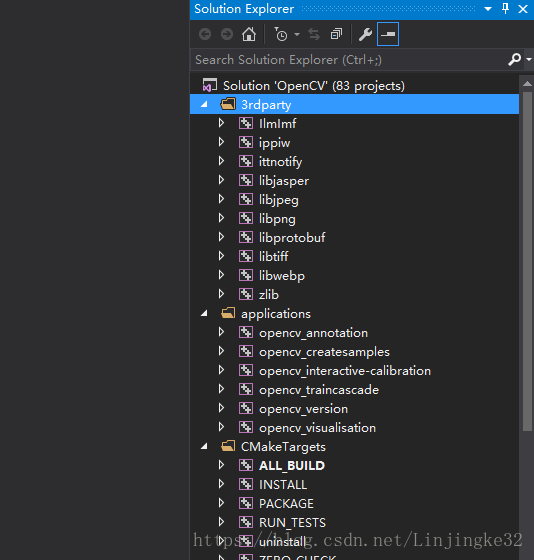Click the Collapse All icon
Screen dimensions: 534x560
[x=336, y=34]
